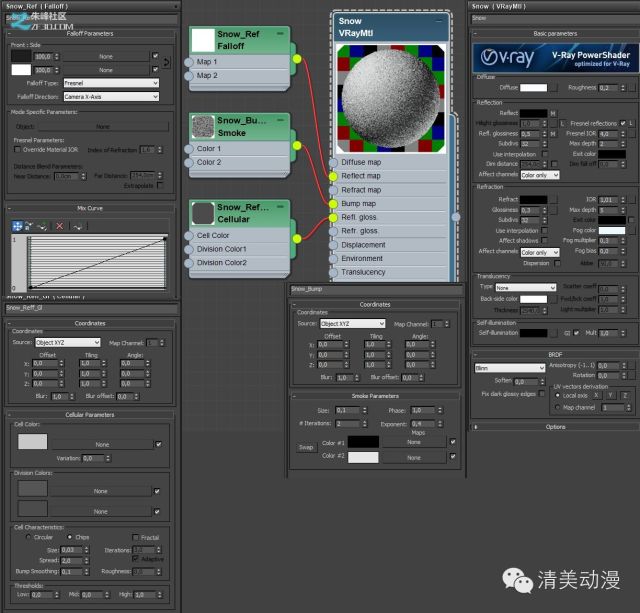Toggle the Fractal checkbox
The image size is (640, 613).
click(x=136, y=537)
